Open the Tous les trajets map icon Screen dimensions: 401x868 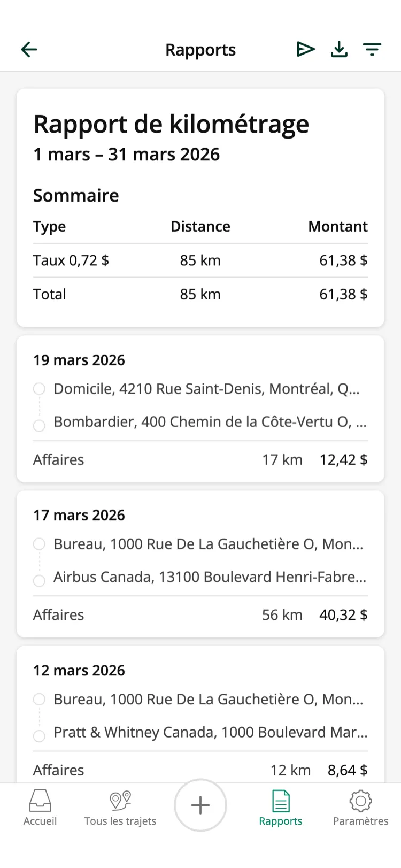pos(120,801)
